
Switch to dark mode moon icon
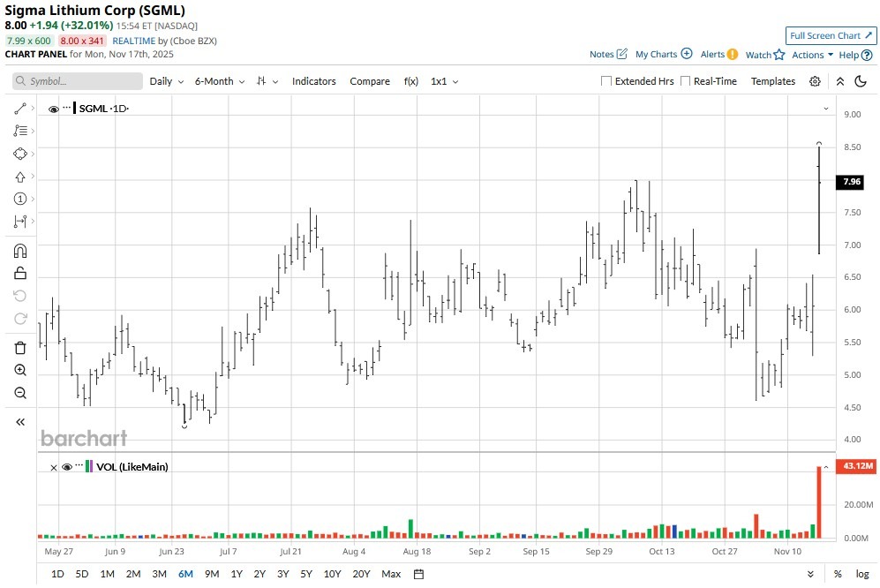point(861,81)
